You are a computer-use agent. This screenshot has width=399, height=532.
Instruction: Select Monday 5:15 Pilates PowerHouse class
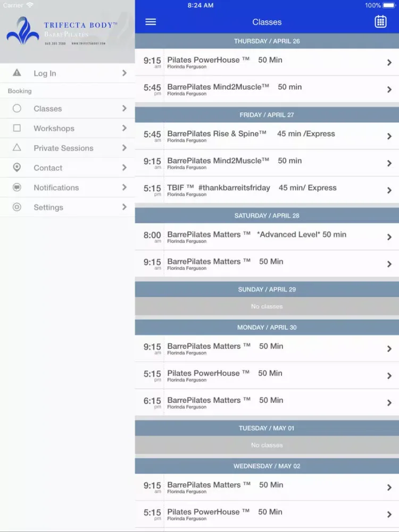point(267,376)
